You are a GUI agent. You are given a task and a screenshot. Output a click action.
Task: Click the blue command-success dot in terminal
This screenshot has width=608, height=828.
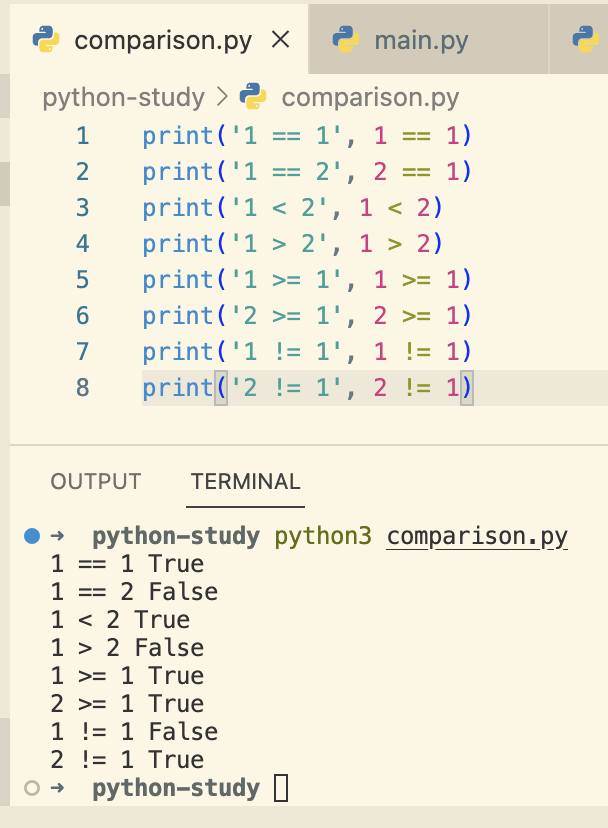click(32, 536)
